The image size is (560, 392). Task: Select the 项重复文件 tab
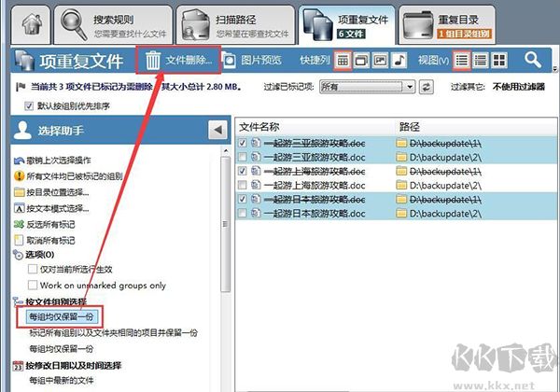(347, 25)
